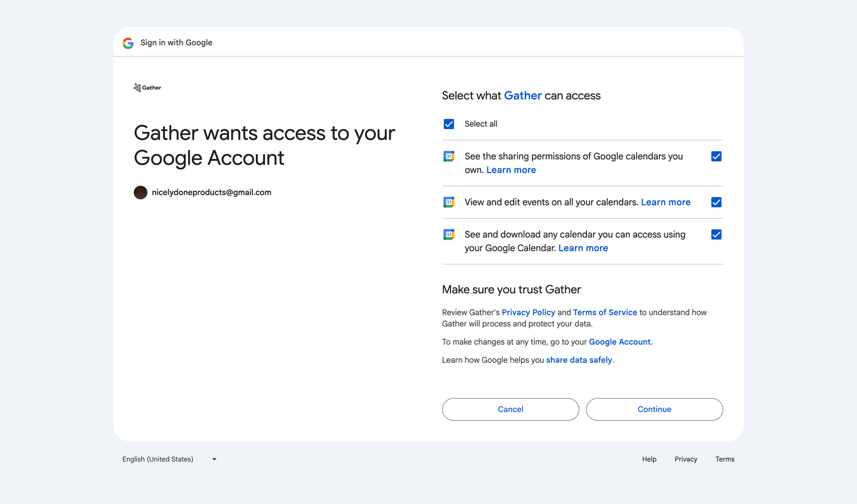Uncheck view and edit events permission
857x504 pixels.
click(x=716, y=202)
